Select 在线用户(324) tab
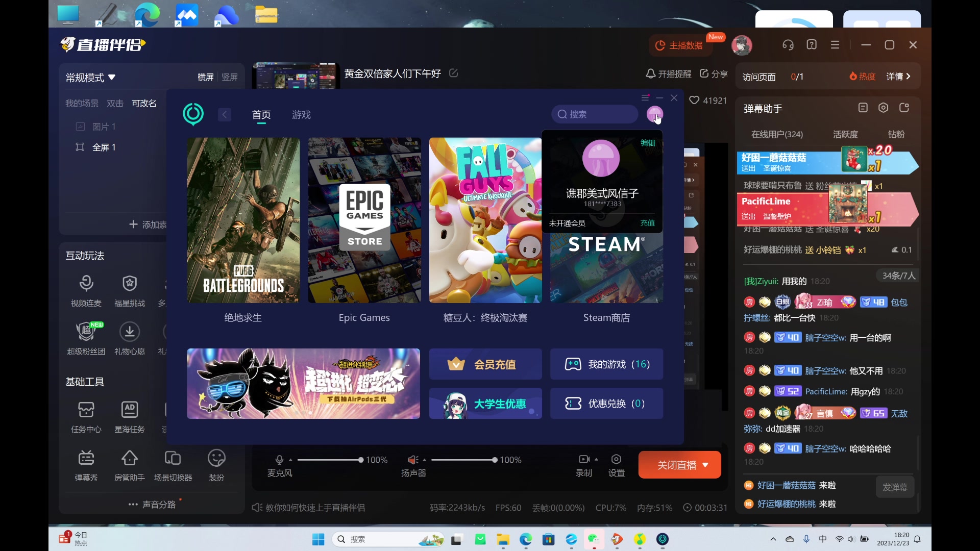Screen dimensions: 980x551 tap(777, 135)
